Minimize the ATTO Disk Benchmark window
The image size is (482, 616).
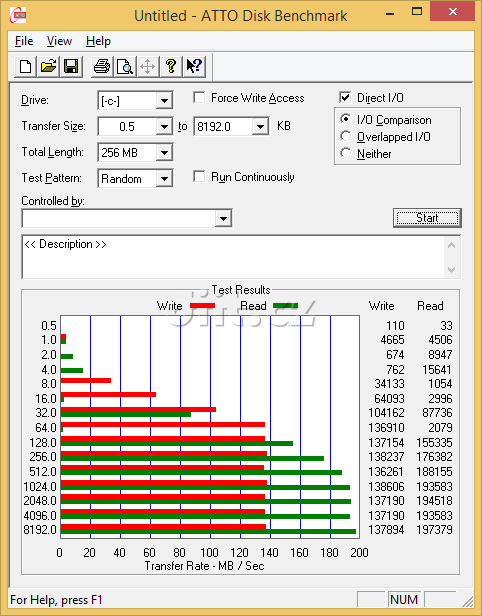(x=390, y=13)
